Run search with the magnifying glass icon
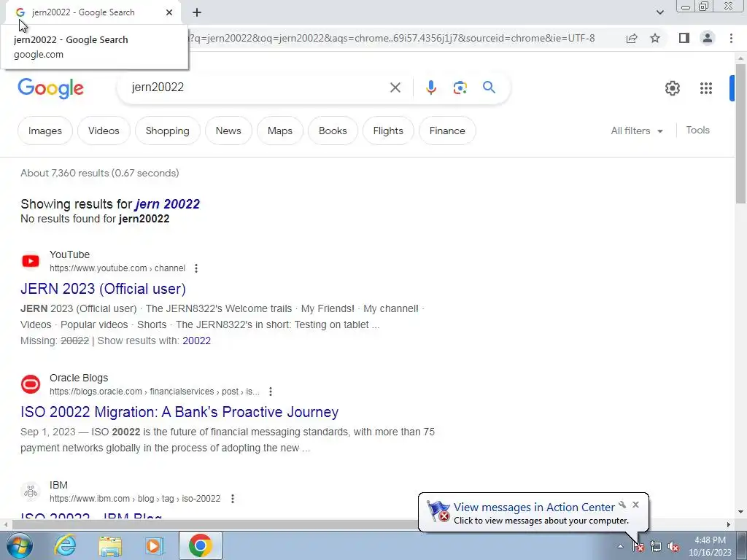 [x=489, y=87]
